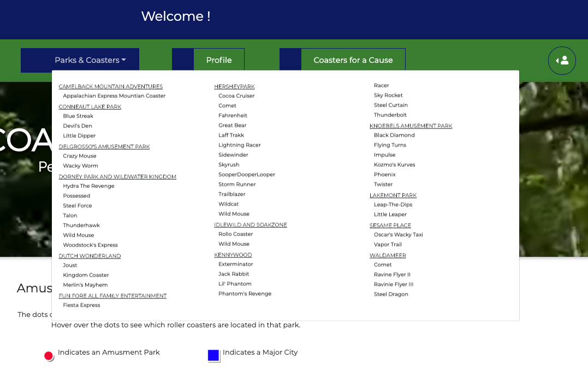Open Waldameer park link

[x=388, y=255]
